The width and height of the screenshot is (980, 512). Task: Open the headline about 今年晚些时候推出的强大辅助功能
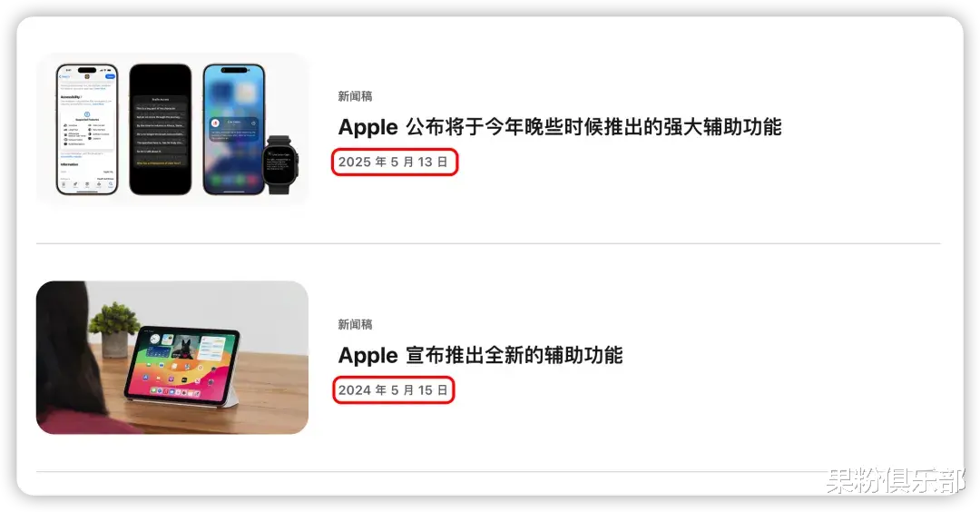point(560,127)
